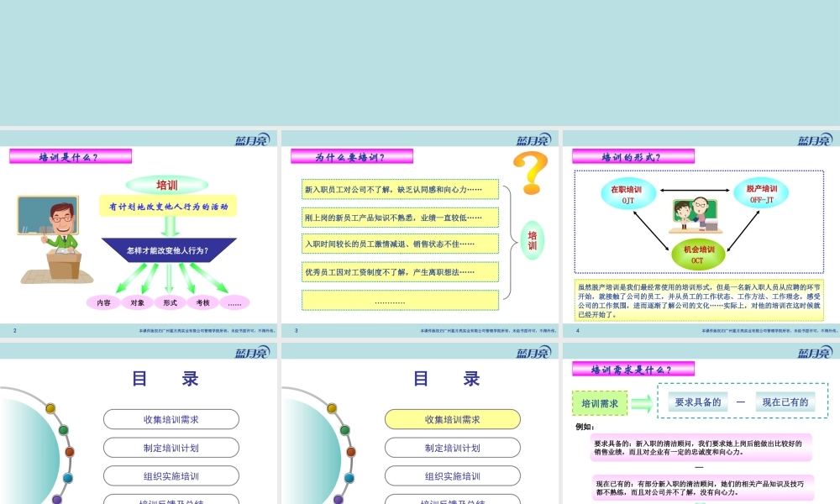Click the green dashed 培训需求 box

point(600,403)
